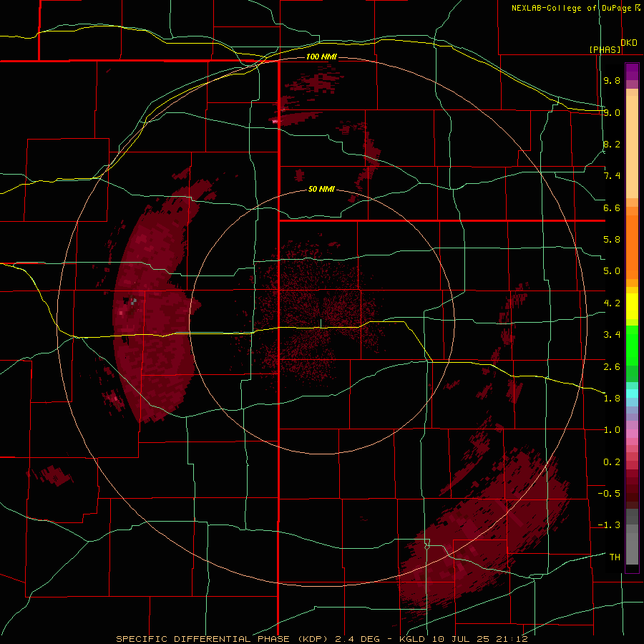
Task: Click the 50 NMI range ring label
Action: [321, 189]
